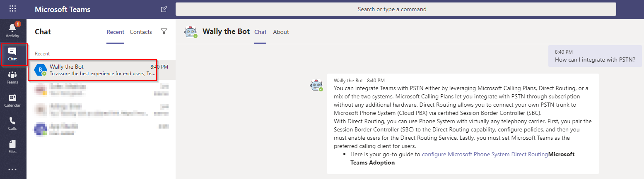Start a new chat with compose icon
Image resolution: width=644 pixels, height=179 pixels.
click(x=164, y=9)
